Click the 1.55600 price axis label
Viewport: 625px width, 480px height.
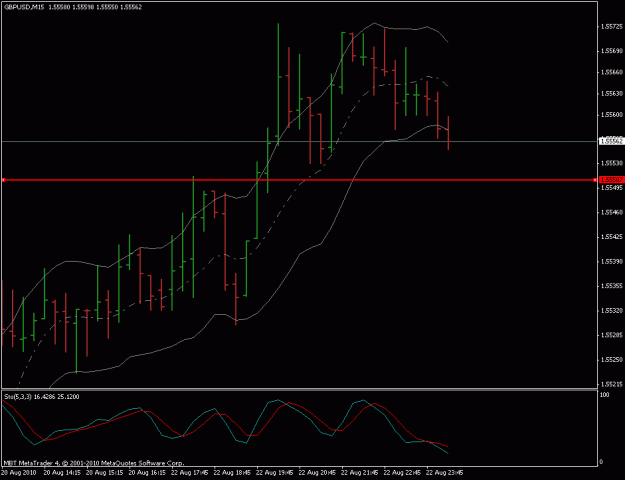(611, 115)
